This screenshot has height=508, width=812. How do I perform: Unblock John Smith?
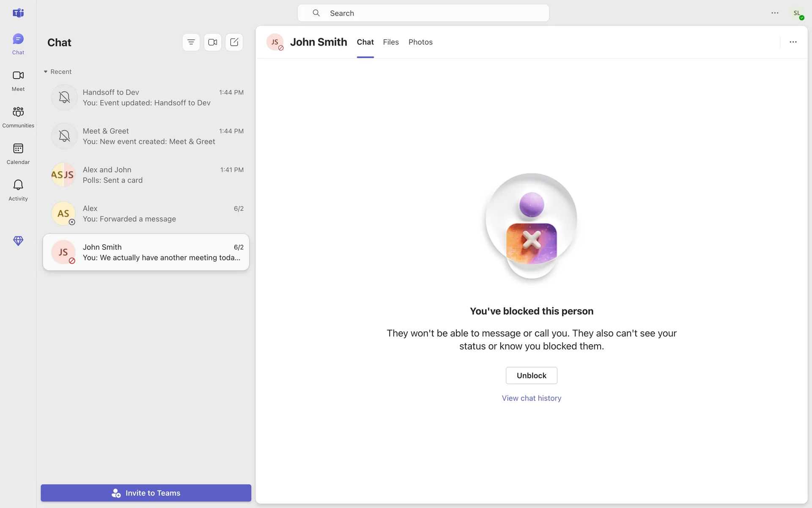(x=531, y=375)
